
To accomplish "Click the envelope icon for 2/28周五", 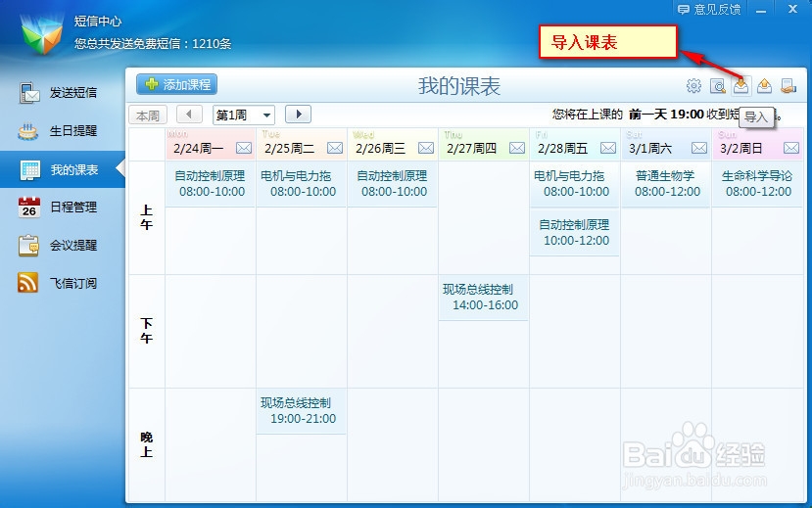I will click(x=608, y=148).
